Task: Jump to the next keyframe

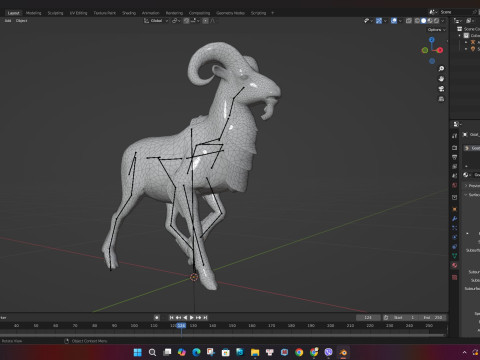Action: point(199,317)
